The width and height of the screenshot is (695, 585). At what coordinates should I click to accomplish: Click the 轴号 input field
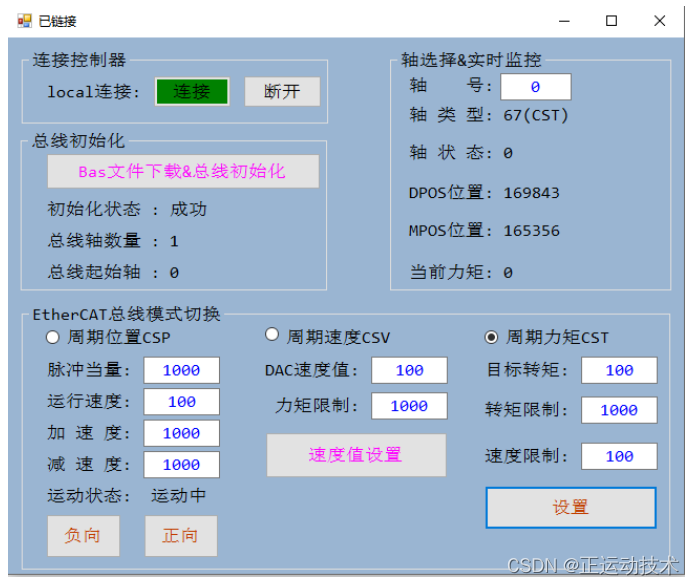[x=536, y=87]
